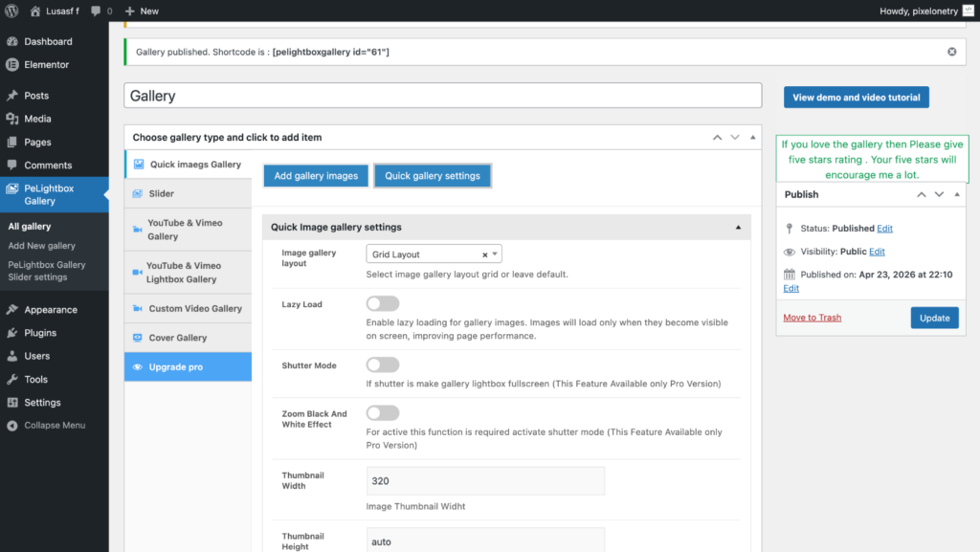Dismiss the gallery published notice
Screen dimensions: 980x552
[951, 52]
